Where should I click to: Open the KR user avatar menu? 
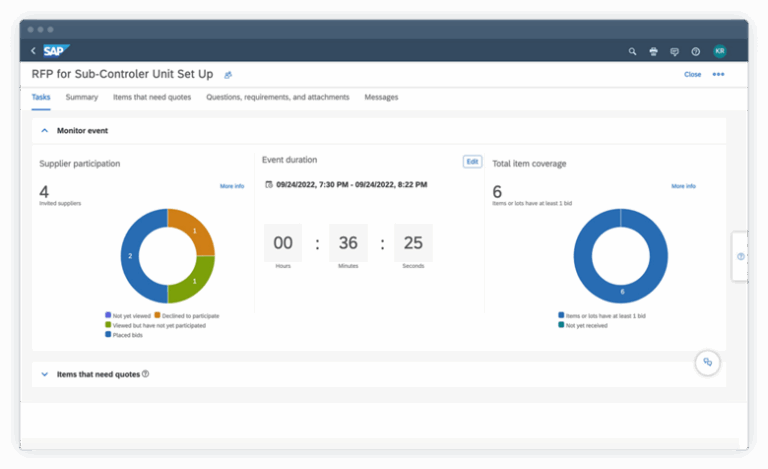coord(719,51)
